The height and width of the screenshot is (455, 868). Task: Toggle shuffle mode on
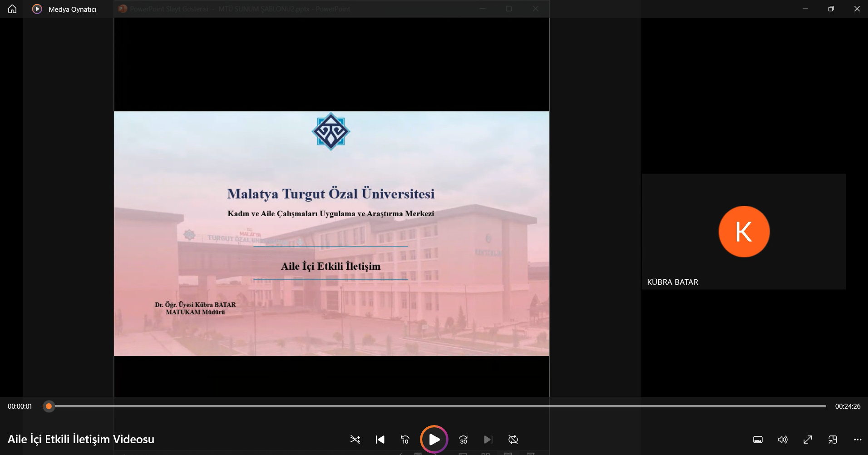point(355,440)
